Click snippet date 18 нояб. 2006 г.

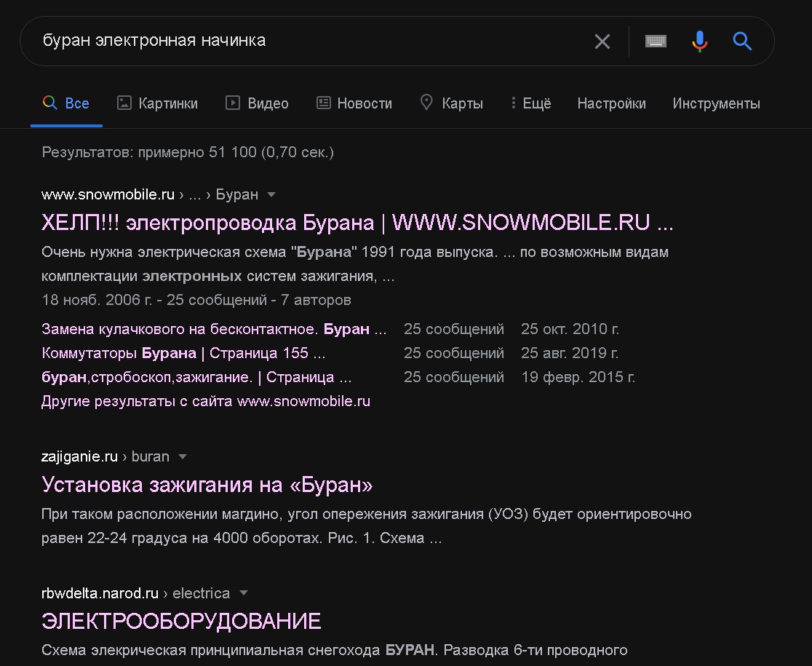(x=97, y=300)
